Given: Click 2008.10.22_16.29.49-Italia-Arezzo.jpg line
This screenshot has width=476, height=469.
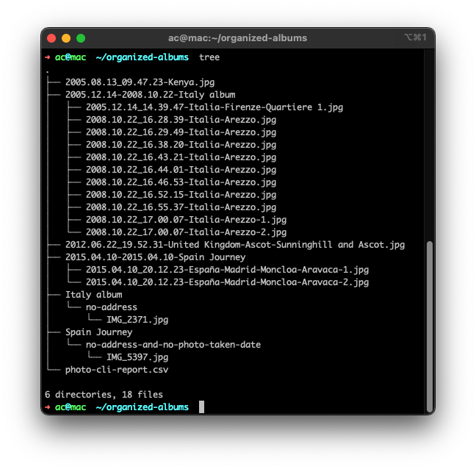Looking at the screenshot, I should coord(181,132).
